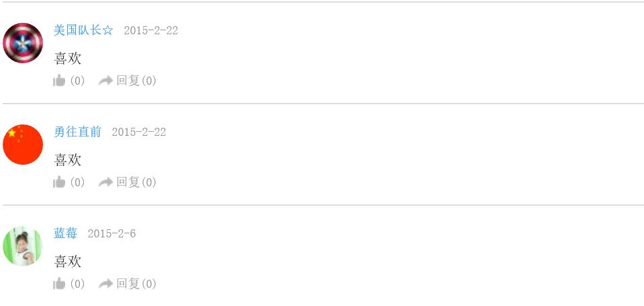Like the comment by 美国队长☆ with thumbs-up icon
The height and width of the screenshot is (306, 644).
click(59, 81)
